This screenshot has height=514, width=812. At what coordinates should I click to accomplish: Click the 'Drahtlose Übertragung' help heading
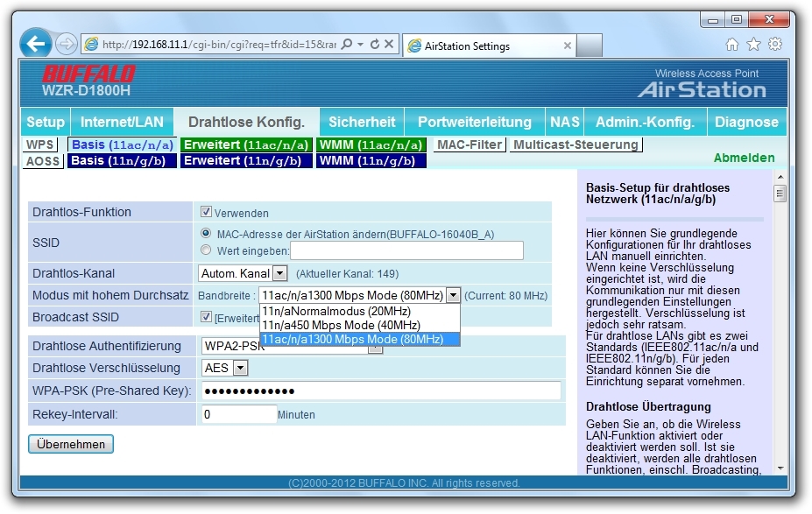point(648,406)
